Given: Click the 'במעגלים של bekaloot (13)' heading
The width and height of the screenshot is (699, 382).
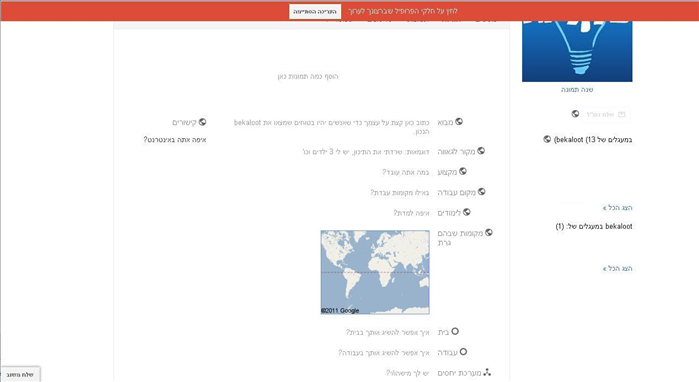Looking at the screenshot, I should coord(593,140).
